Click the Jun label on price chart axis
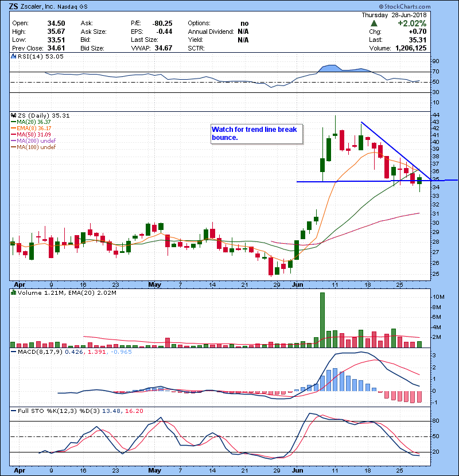Screen dimensions: 459x476 297,285
